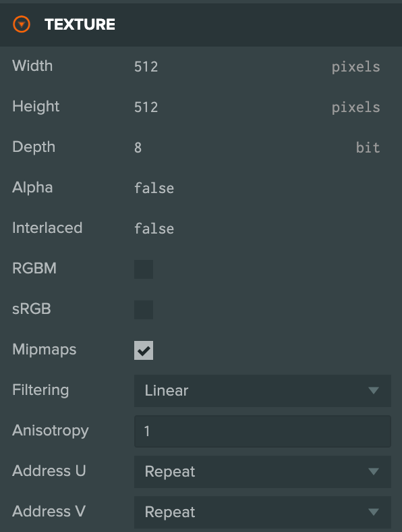Click the Anisotropy label
Screen dimensions: 402x532
[x=51, y=431]
